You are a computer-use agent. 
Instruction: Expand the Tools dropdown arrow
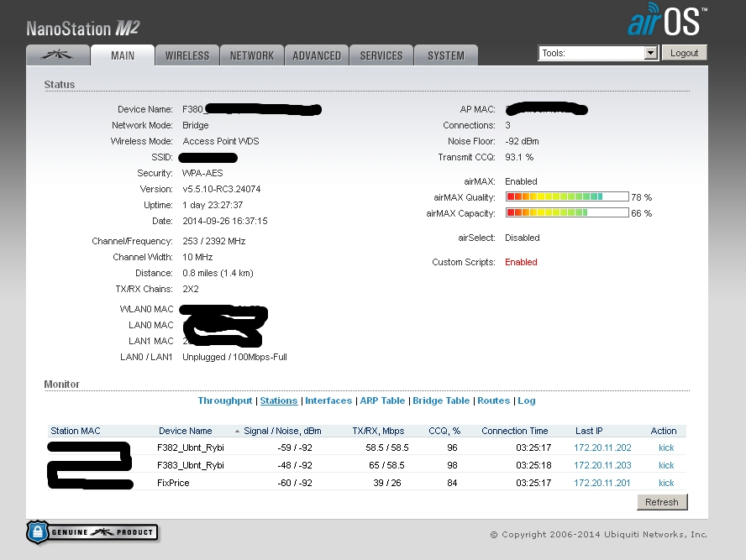click(650, 53)
